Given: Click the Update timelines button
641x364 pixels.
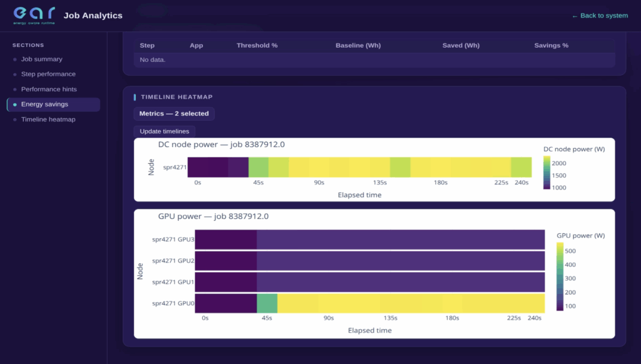Looking at the screenshot, I should [x=165, y=131].
